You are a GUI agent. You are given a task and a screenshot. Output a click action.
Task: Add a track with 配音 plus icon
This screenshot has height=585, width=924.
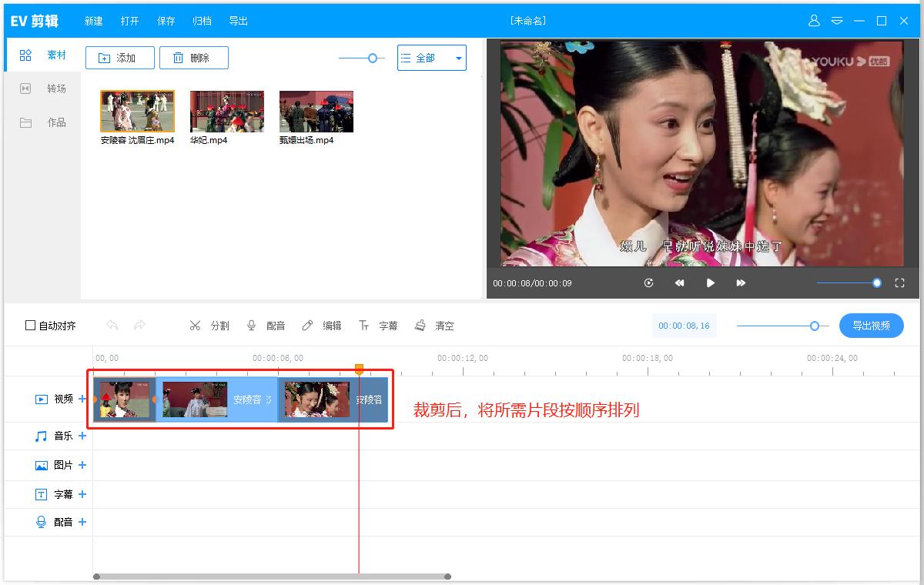pos(82,522)
